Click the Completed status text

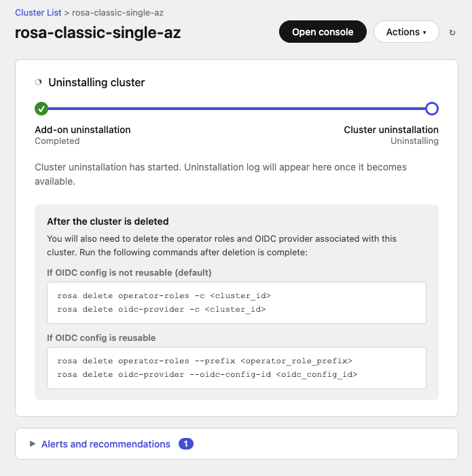[57, 141]
